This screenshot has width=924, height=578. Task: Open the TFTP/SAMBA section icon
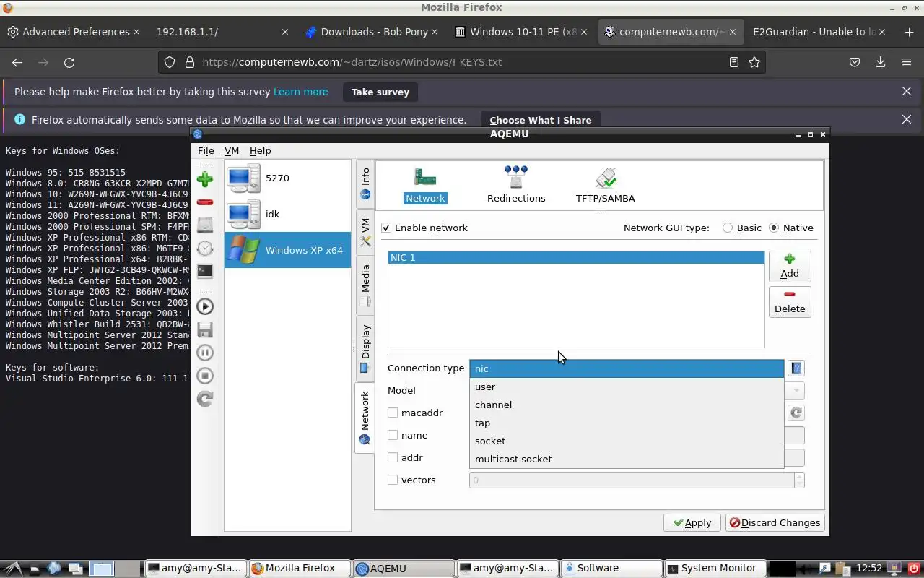[605, 185]
